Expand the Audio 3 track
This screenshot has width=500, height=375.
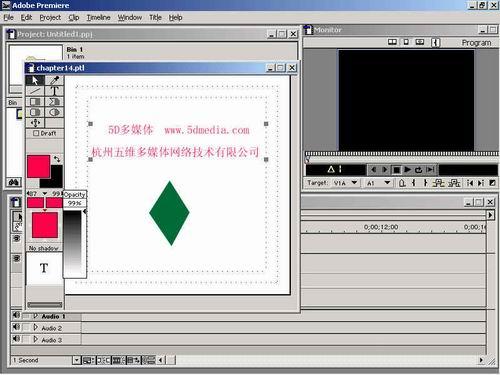(x=36, y=339)
